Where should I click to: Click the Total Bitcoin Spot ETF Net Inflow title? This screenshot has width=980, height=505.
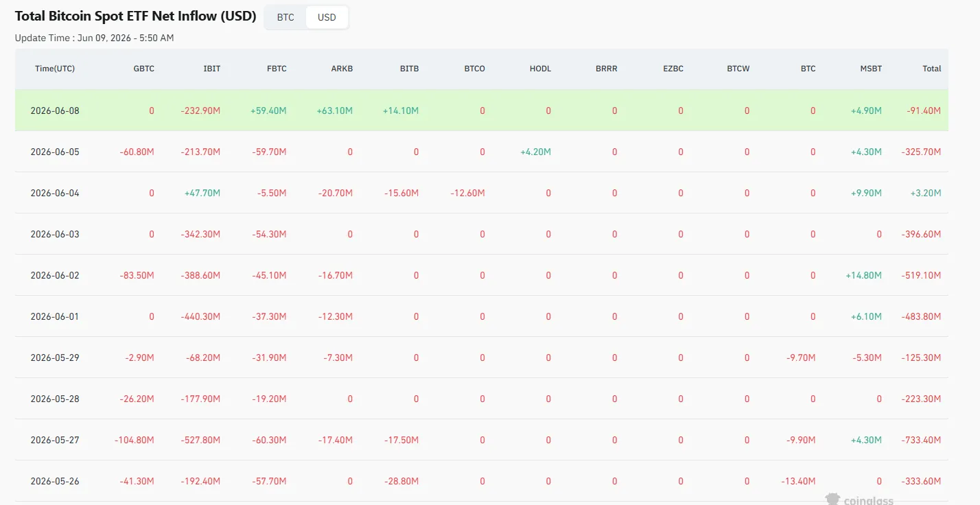coord(136,16)
